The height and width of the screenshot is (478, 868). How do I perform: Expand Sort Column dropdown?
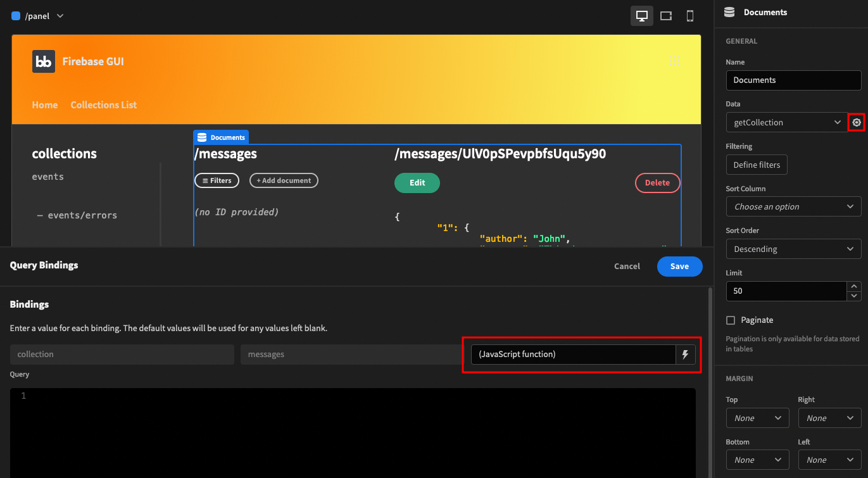click(793, 206)
